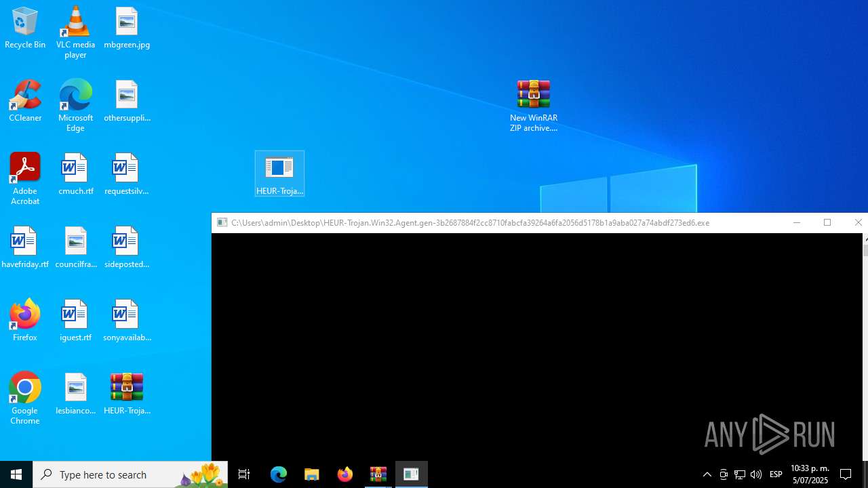Viewport: 868px width, 488px height.
Task: Select requestsilv... document icon
Action: click(127, 175)
